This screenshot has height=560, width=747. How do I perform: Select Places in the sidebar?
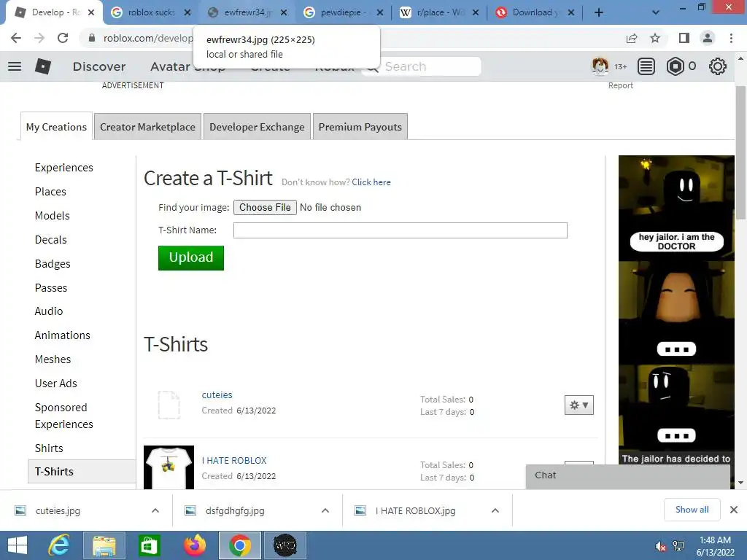(x=50, y=192)
